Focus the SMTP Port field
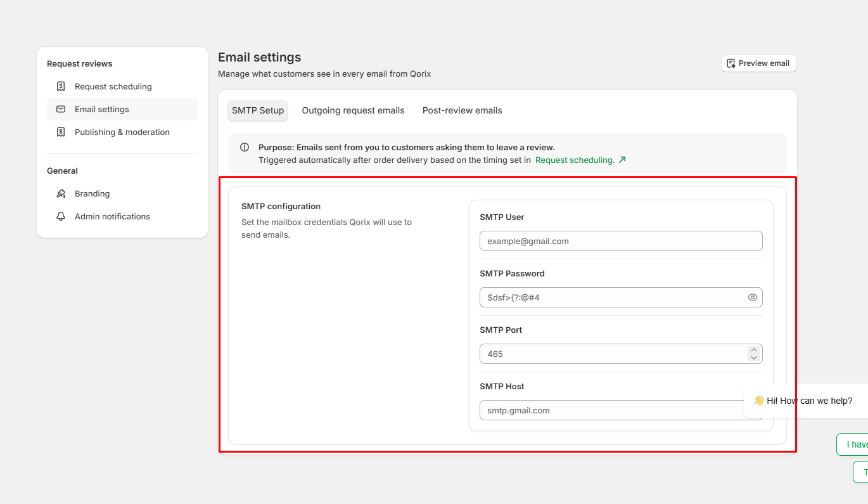The width and height of the screenshot is (868, 504). point(621,354)
